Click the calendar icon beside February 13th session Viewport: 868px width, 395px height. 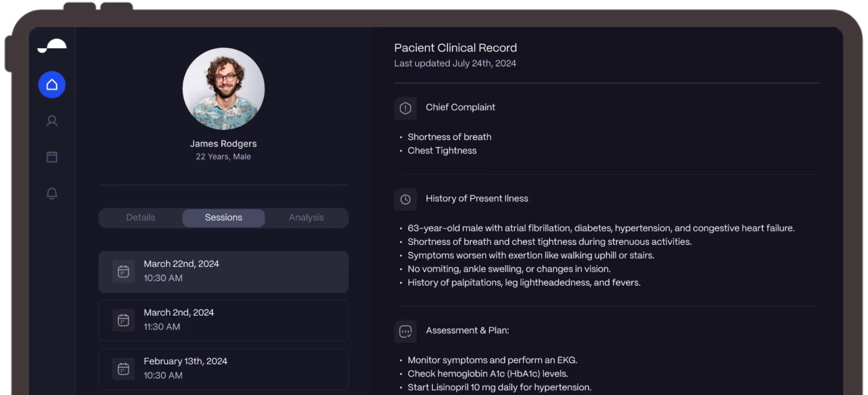click(x=123, y=369)
